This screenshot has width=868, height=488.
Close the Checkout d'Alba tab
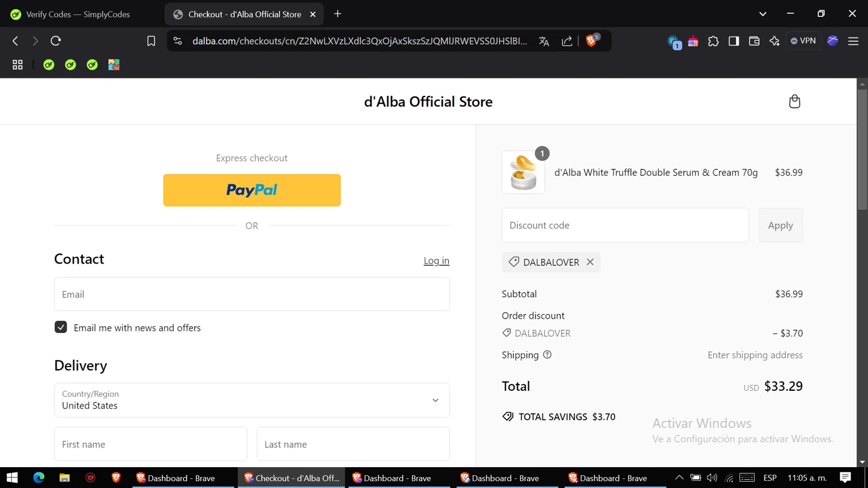click(313, 14)
